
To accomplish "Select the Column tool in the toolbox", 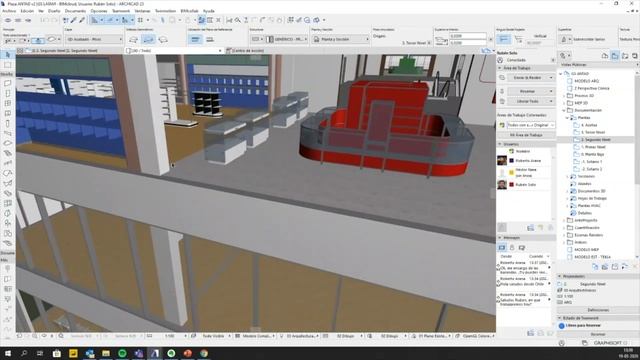I will coord(7,123).
